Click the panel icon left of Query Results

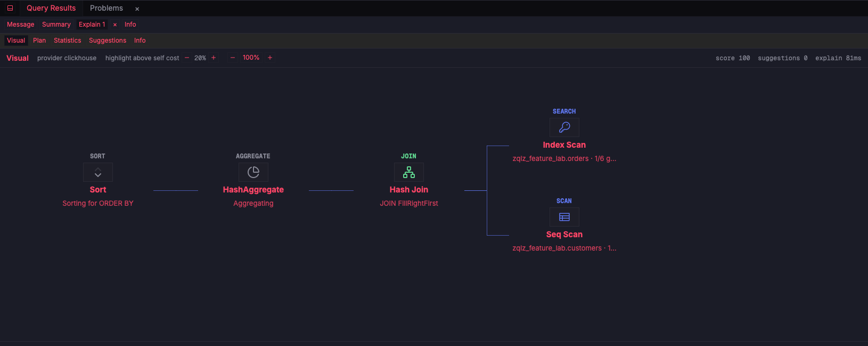pyautogui.click(x=10, y=8)
